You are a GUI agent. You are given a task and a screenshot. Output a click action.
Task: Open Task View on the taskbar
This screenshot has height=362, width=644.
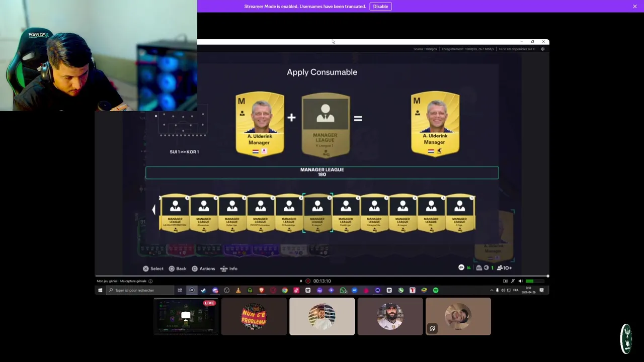coord(180,290)
